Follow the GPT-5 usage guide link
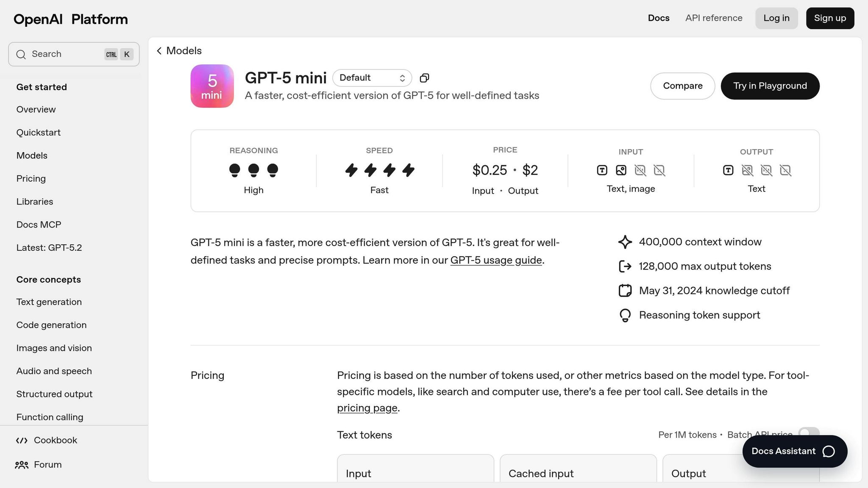This screenshot has height=488, width=868. point(496,260)
